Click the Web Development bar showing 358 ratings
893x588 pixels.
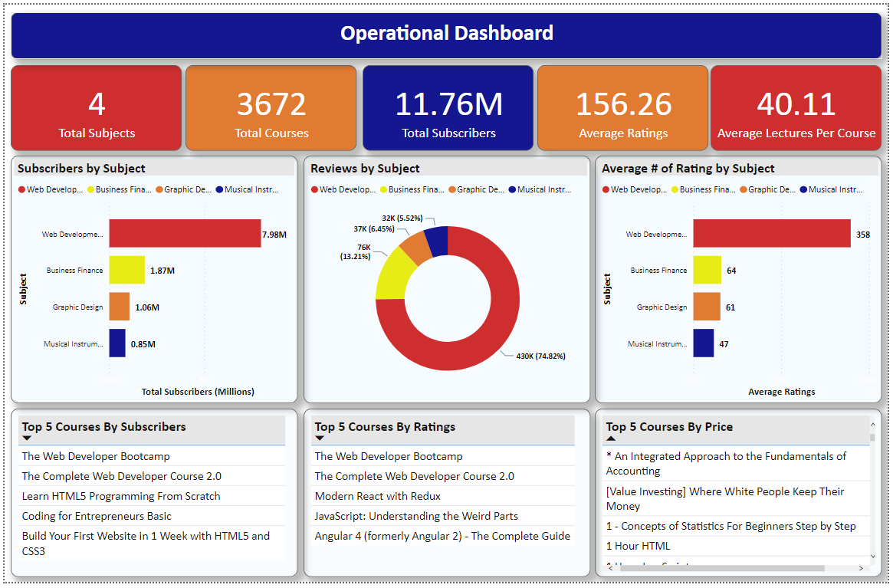click(x=772, y=234)
